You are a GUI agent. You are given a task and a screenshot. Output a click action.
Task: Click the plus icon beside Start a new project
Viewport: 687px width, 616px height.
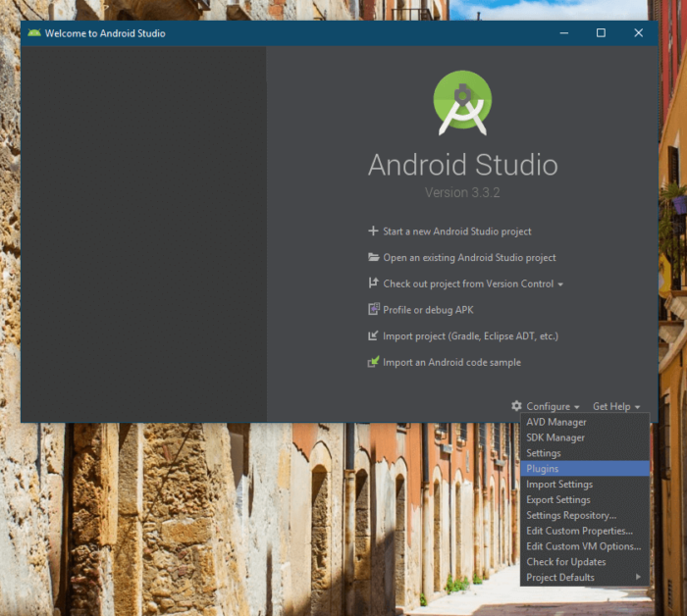pos(373,231)
